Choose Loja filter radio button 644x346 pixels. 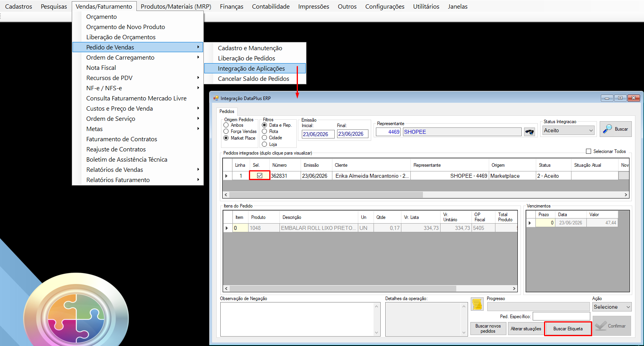click(265, 144)
